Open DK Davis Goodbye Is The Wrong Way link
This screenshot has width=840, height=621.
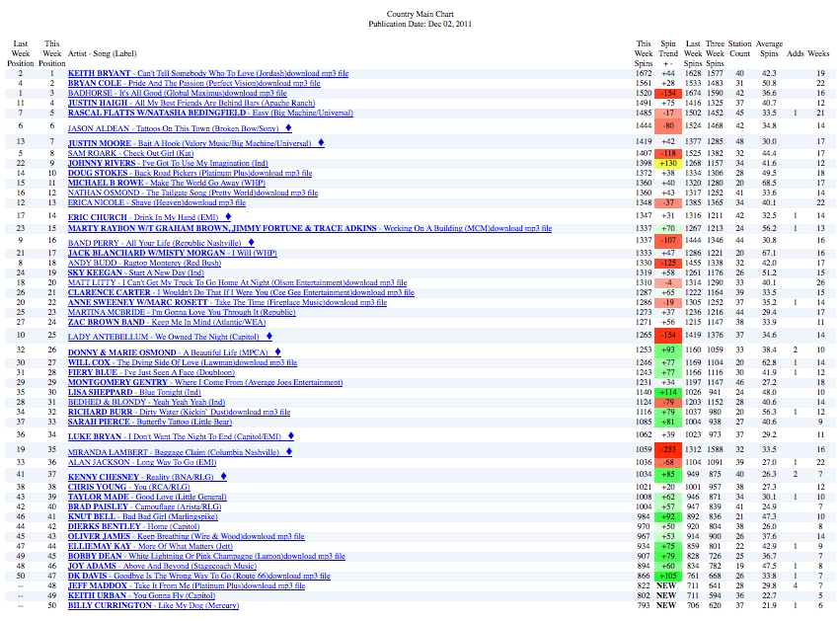pos(198,576)
